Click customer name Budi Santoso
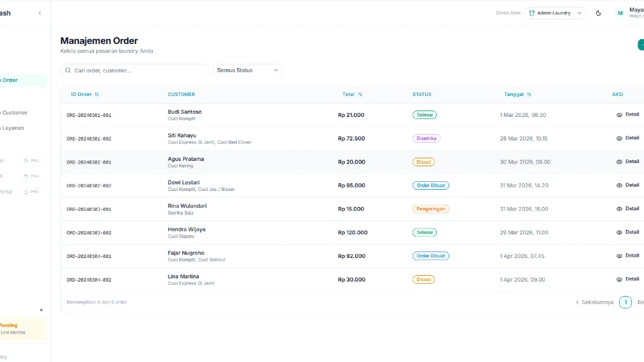This screenshot has height=362, width=644. tap(185, 112)
